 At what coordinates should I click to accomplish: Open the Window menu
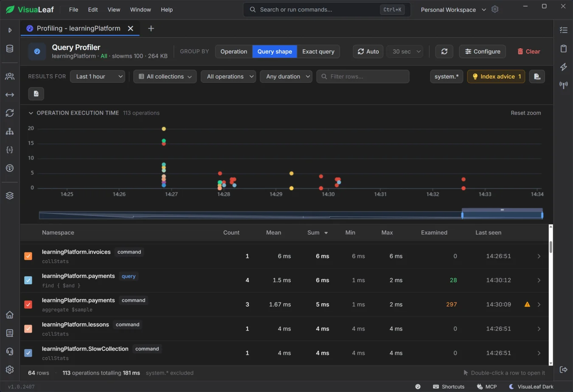pos(140,9)
